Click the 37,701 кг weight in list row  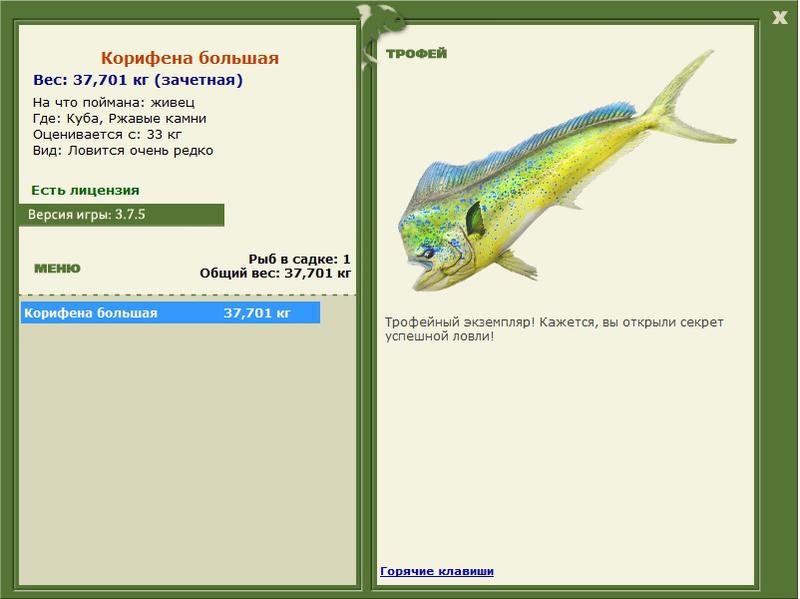tap(257, 313)
